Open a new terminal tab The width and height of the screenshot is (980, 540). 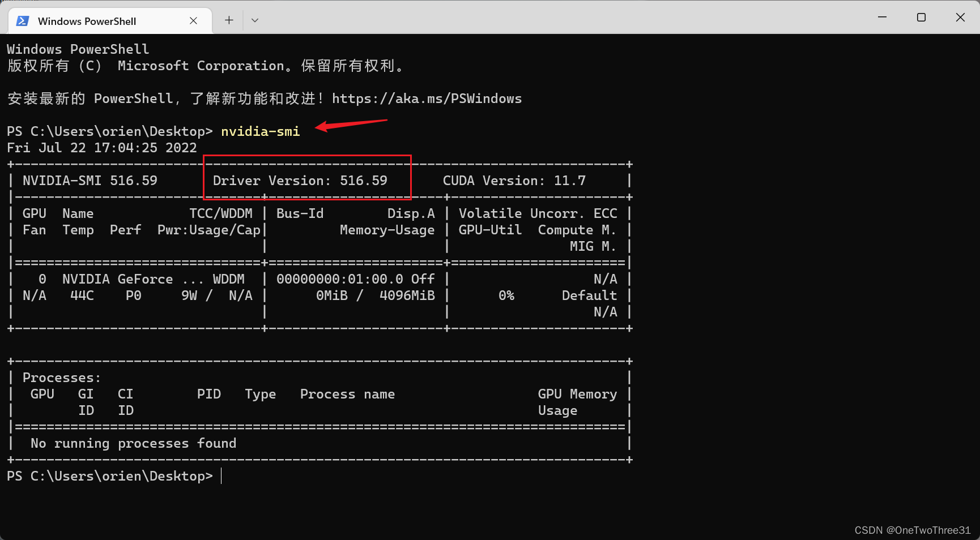pos(229,20)
